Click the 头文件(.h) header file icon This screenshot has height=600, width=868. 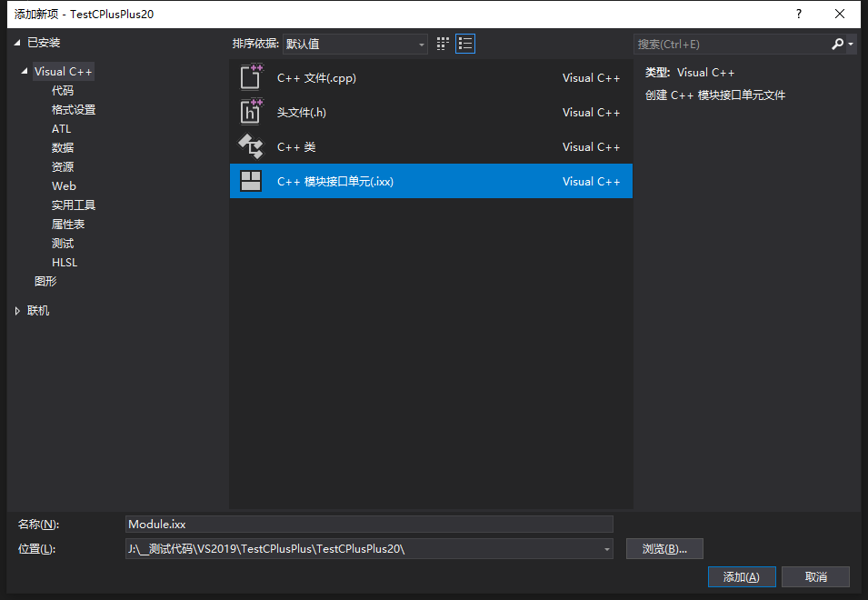click(x=251, y=112)
